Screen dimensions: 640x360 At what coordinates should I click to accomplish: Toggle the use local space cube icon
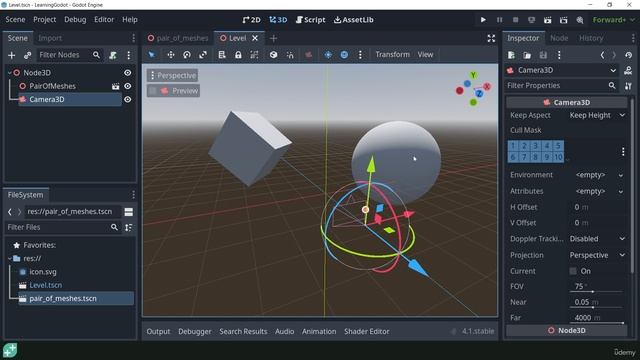point(273,55)
